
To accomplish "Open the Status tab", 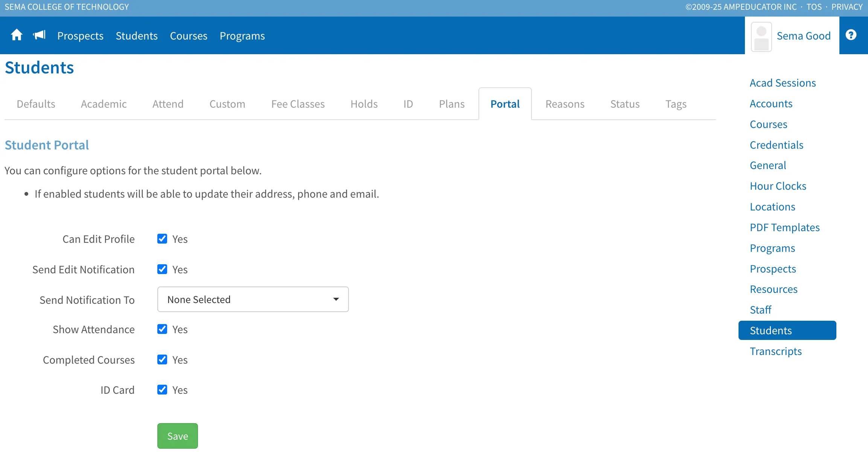I will click(x=625, y=104).
